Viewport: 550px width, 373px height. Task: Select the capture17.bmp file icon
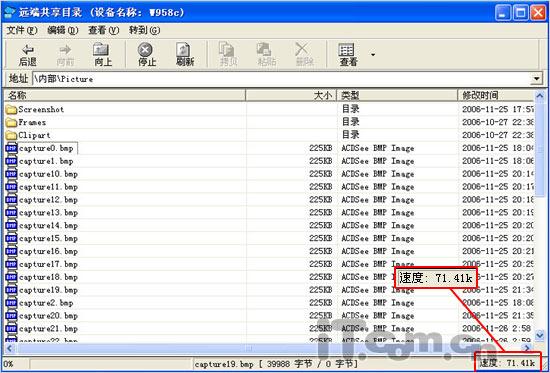(x=12, y=264)
